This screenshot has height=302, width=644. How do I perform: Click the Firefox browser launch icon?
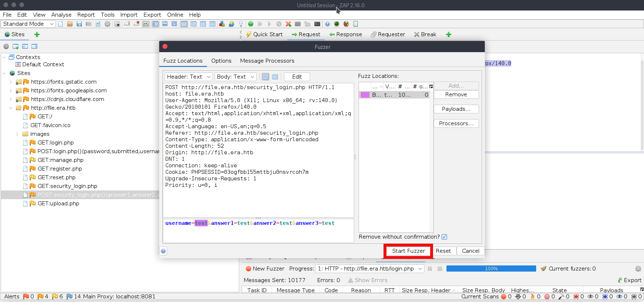tap(346, 24)
